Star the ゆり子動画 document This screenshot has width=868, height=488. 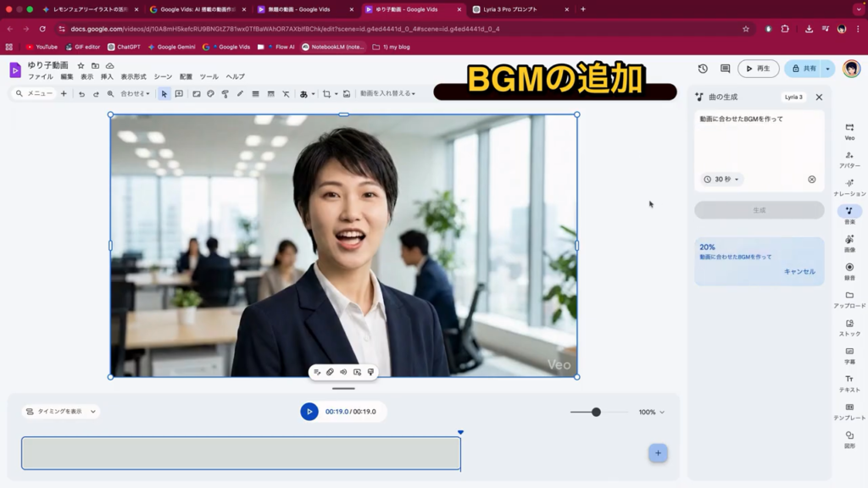coord(81,65)
